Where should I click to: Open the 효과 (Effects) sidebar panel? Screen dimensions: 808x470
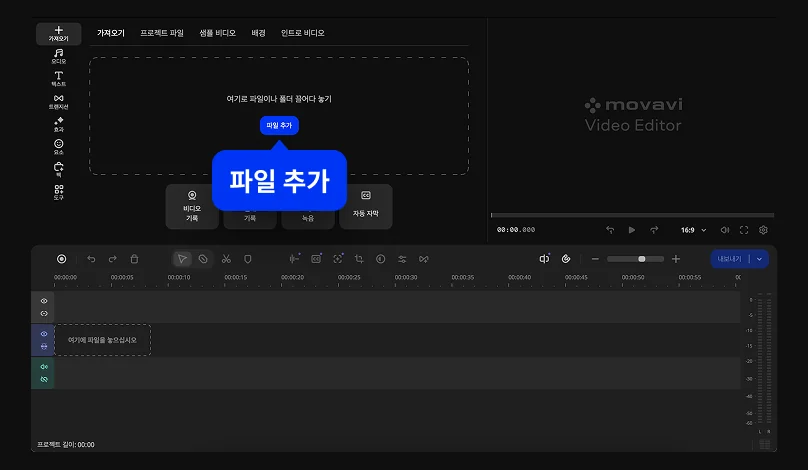(59, 124)
